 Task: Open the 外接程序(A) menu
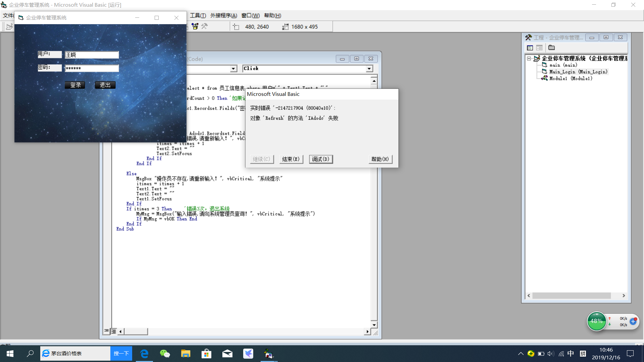coord(224,15)
